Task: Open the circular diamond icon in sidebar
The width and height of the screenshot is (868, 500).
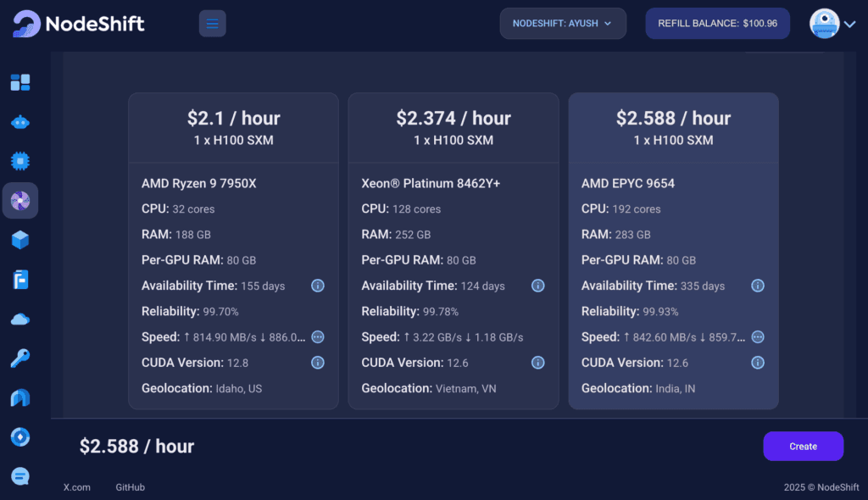Action: pos(20,437)
